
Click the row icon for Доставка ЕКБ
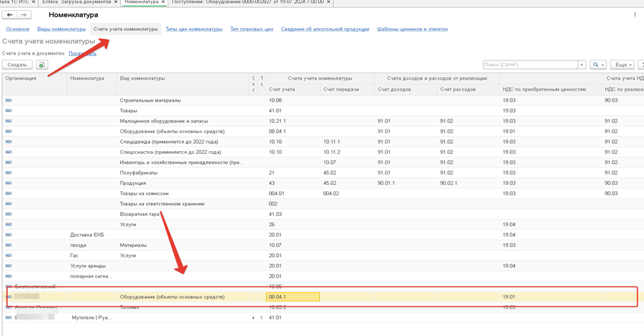(x=9, y=235)
